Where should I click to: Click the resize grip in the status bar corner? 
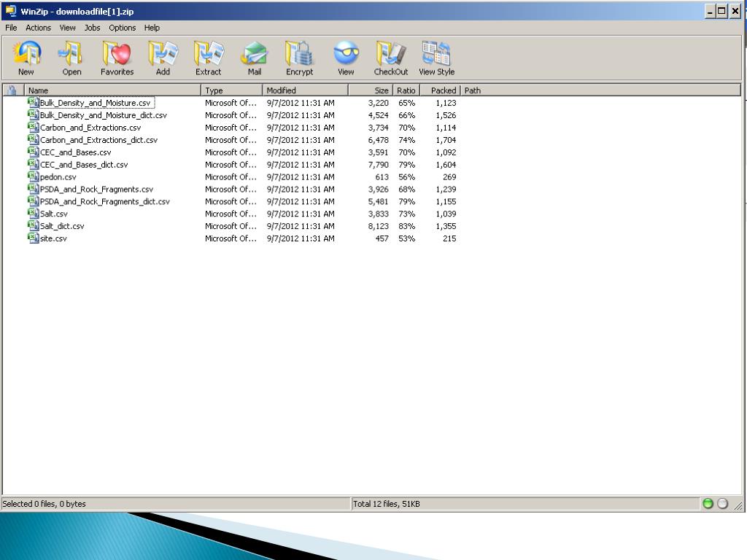738,506
